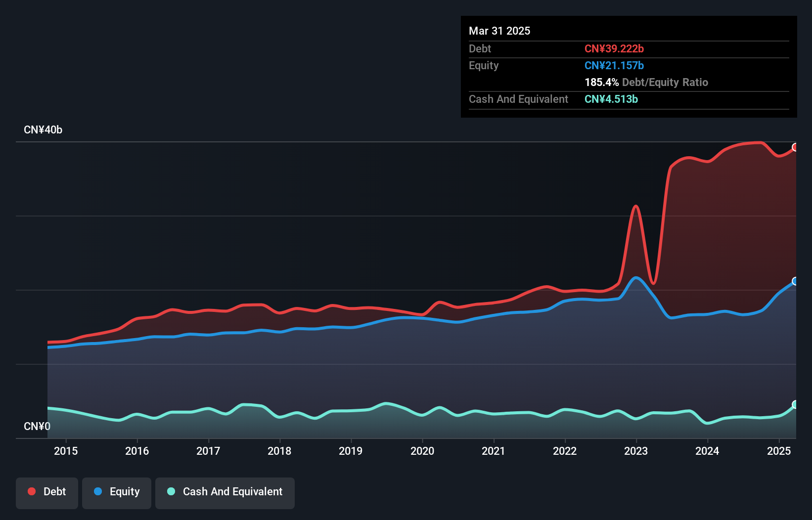Click the Equity row label in tooltip

pos(484,66)
